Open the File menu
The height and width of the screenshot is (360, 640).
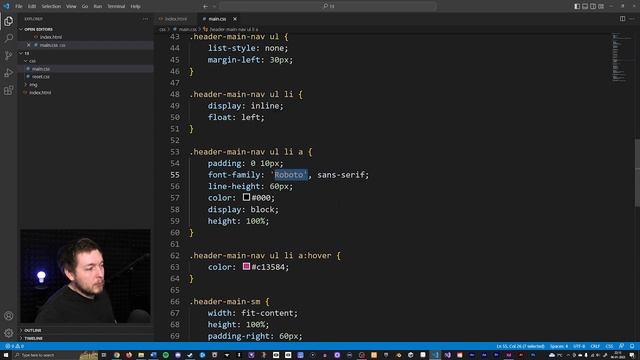pyautogui.click(x=19, y=6)
